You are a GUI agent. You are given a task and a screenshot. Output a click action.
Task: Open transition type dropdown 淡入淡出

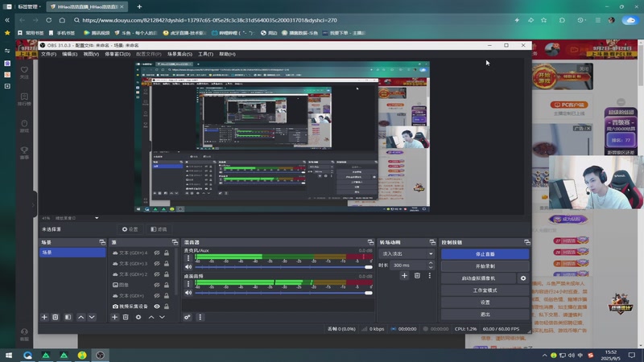coord(407,253)
